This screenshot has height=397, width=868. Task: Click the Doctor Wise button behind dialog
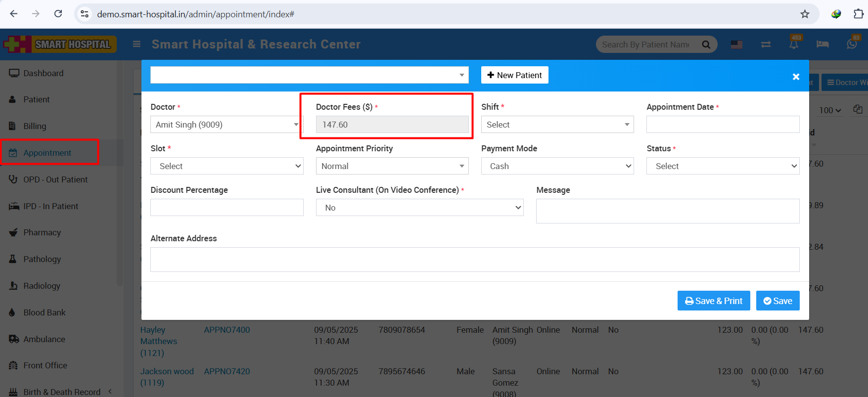point(845,83)
